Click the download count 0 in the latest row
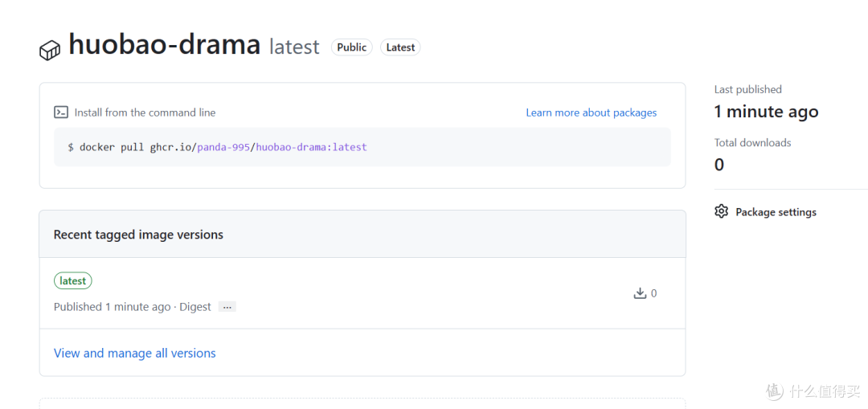Viewport: 868px width, 409px height. [653, 293]
